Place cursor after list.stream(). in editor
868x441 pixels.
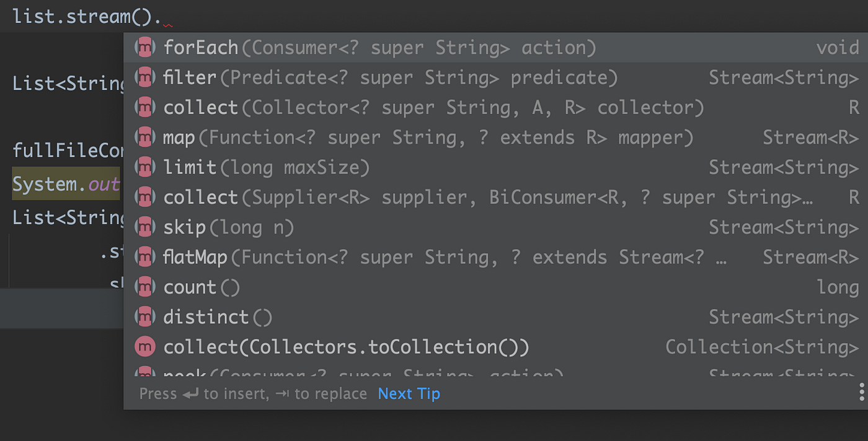point(162,16)
